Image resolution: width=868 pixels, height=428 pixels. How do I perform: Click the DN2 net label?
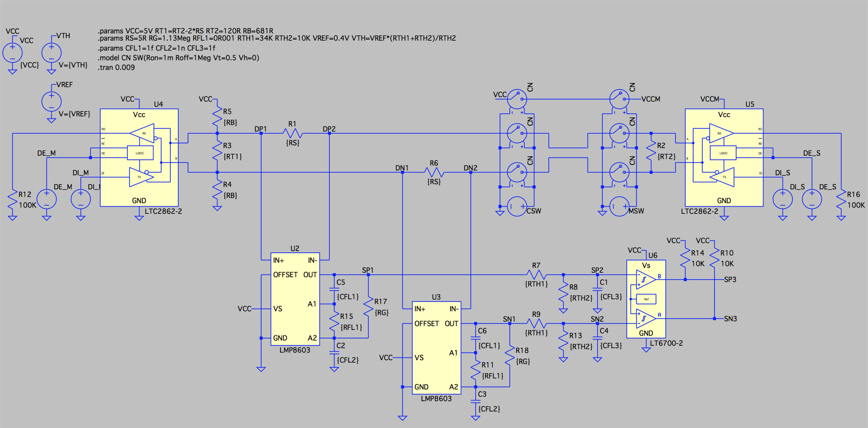point(470,168)
